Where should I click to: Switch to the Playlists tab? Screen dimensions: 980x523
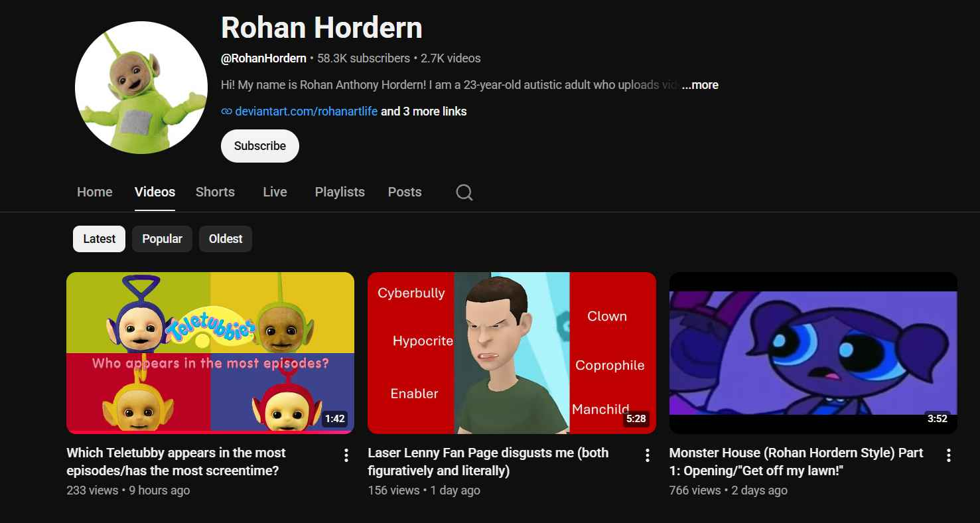[340, 192]
